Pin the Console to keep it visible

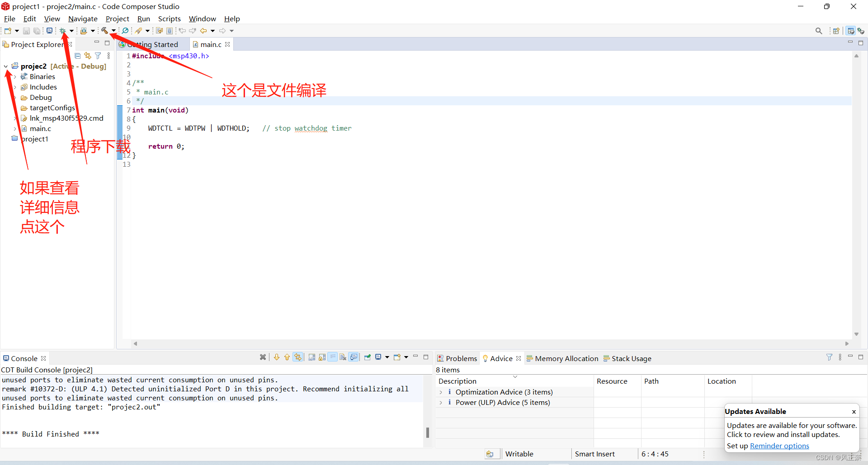pos(367,357)
